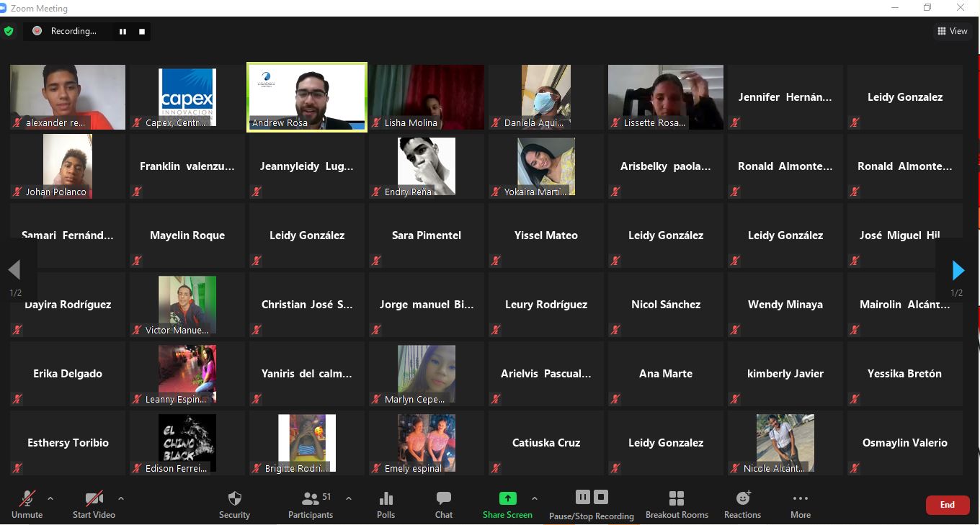Open the Participants panel
The height and width of the screenshot is (525, 980).
[x=311, y=504]
